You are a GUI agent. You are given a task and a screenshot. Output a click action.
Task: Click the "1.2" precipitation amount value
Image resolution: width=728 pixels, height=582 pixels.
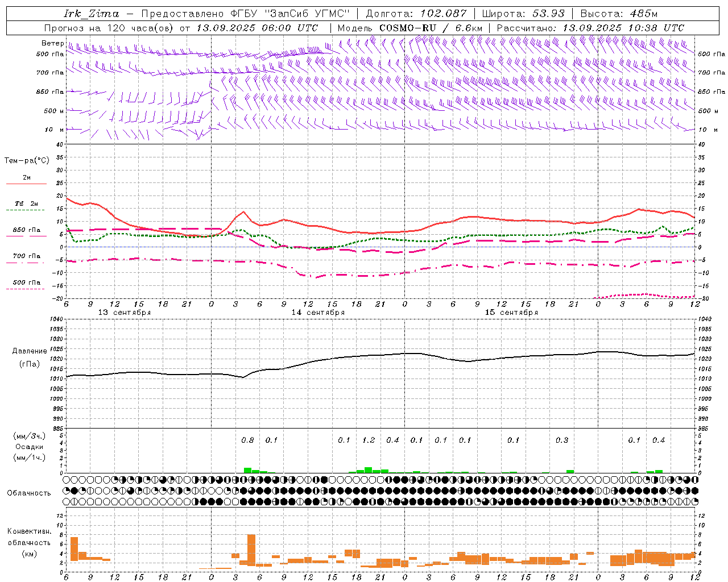point(369,440)
